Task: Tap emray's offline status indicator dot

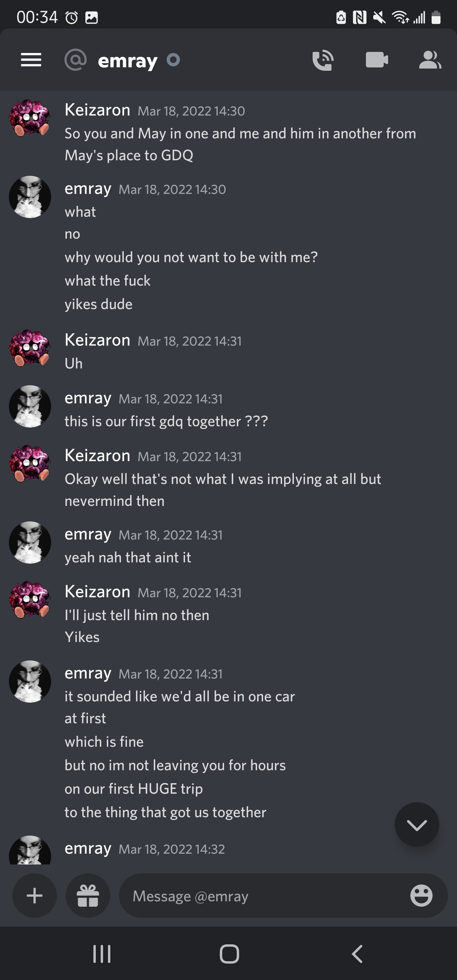Action: point(173,60)
